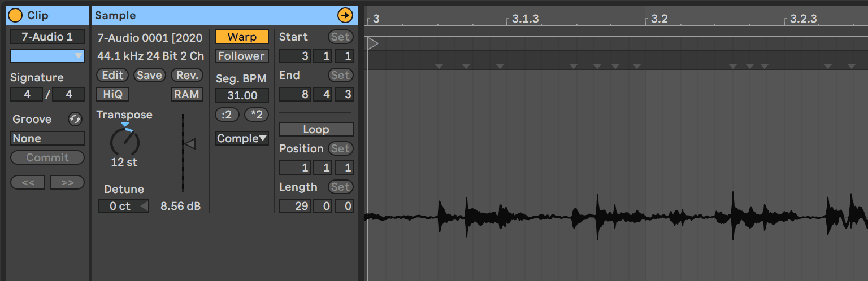Screen dimensions: 868x281
Task: Click ruler marker 3 at beginning
Action: (x=376, y=19)
